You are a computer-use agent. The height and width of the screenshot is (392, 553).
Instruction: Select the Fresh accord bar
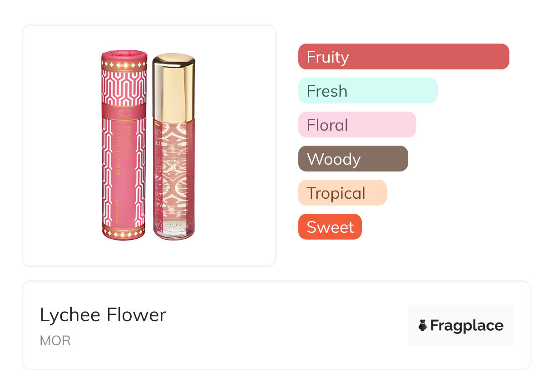point(367,91)
